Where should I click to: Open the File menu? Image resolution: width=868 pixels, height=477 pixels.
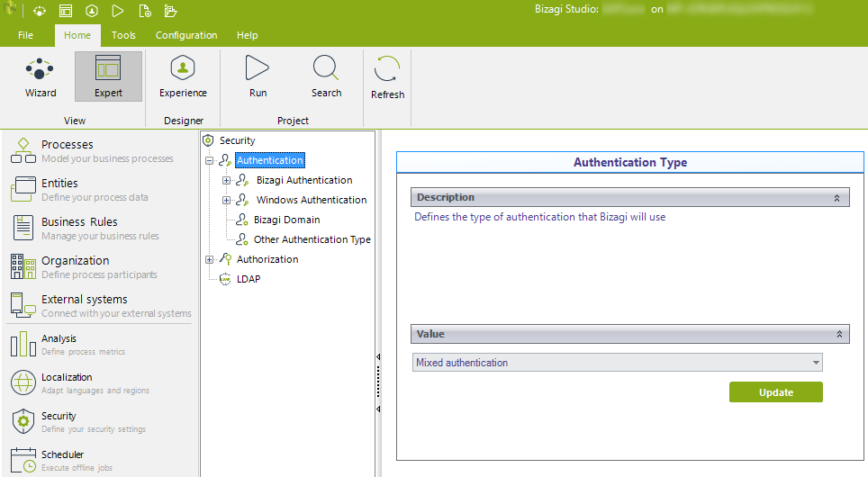25,35
